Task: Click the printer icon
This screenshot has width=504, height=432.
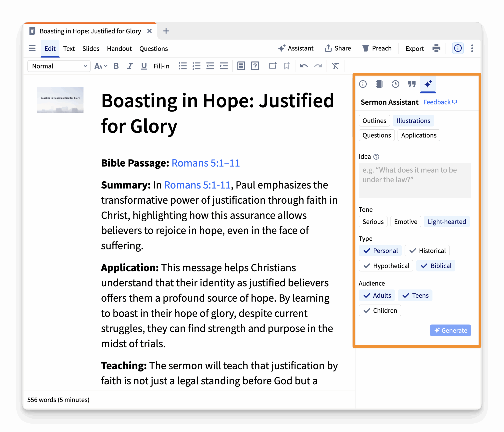Action: pyautogui.click(x=436, y=48)
